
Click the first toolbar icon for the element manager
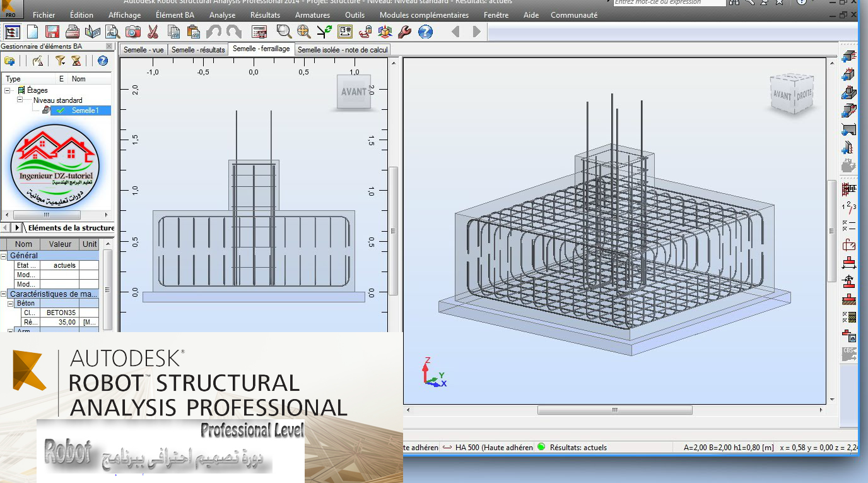click(13, 32)
